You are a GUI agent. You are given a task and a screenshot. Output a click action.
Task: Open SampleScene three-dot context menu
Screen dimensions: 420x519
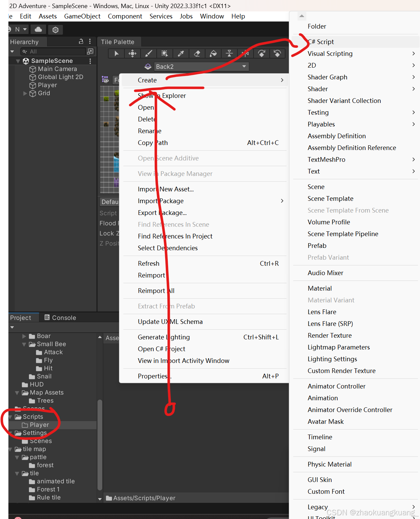pyautogui.click(x=90, y=61)
